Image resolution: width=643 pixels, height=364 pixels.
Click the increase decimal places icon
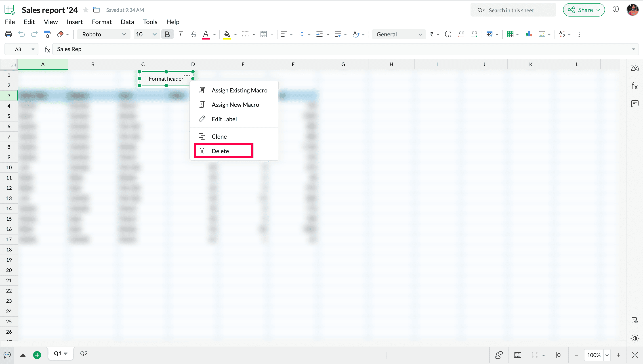(x=474, y=34)
